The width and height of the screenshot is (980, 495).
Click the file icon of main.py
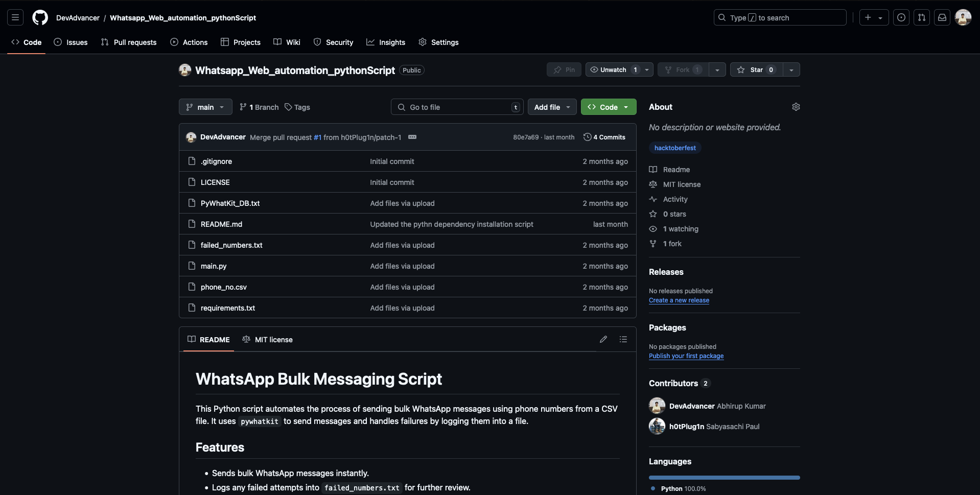[192, 266]
